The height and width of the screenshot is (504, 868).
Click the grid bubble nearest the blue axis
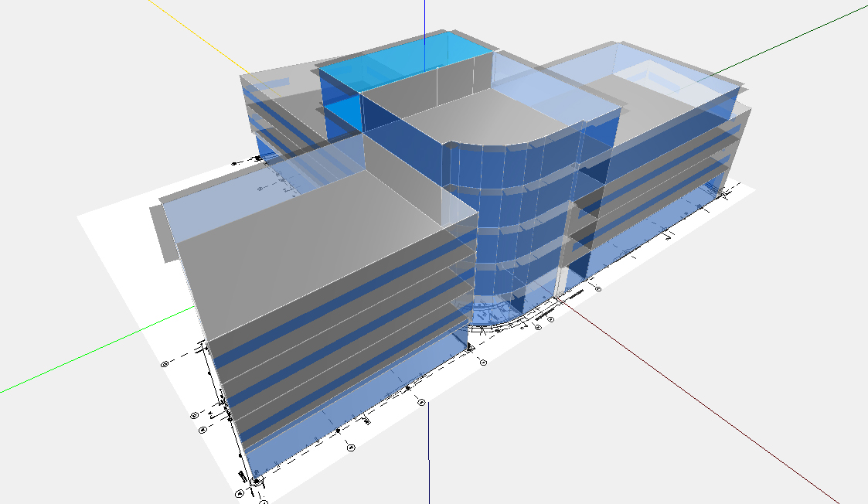click(x=422, y=402)
